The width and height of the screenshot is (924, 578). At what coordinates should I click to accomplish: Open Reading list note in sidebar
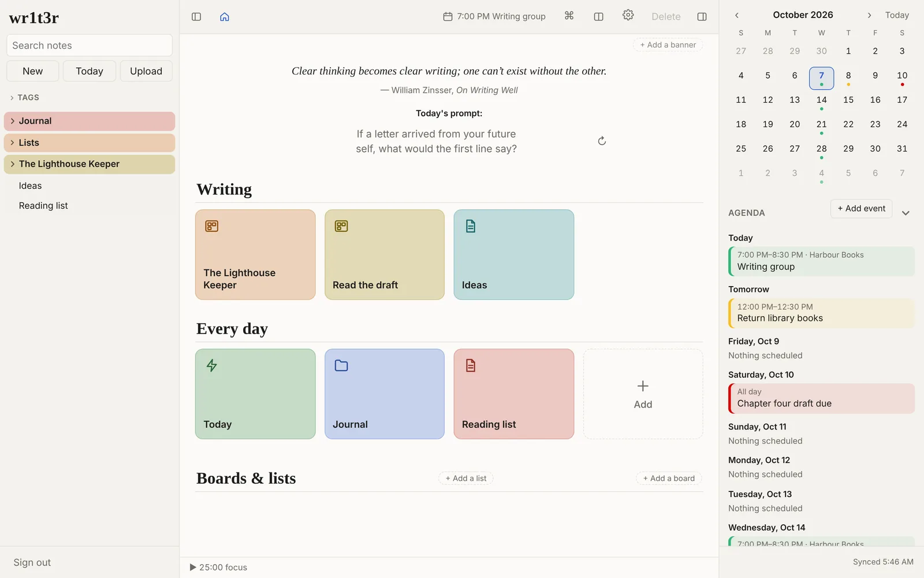pos(43,206)
